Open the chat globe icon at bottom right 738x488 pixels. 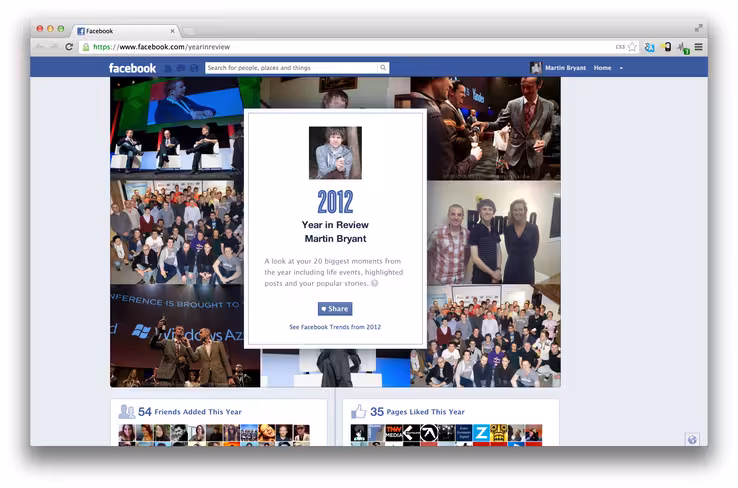692,440
